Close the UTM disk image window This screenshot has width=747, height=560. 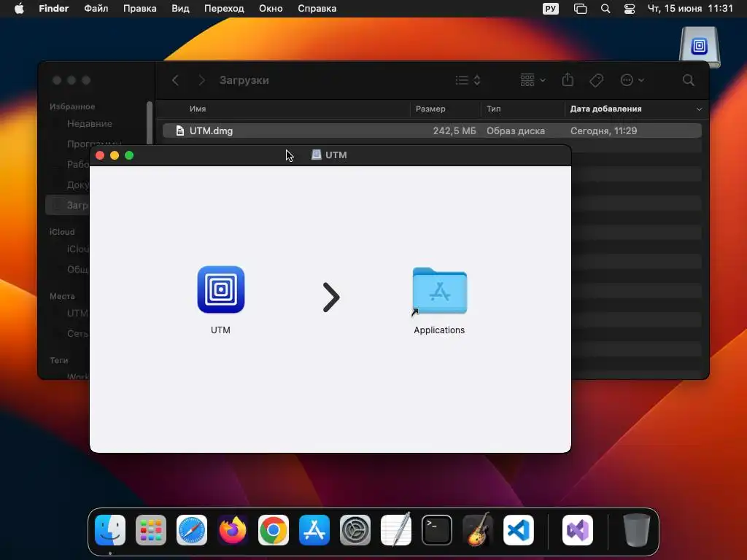pyautogui.click(x=100, y=155)
